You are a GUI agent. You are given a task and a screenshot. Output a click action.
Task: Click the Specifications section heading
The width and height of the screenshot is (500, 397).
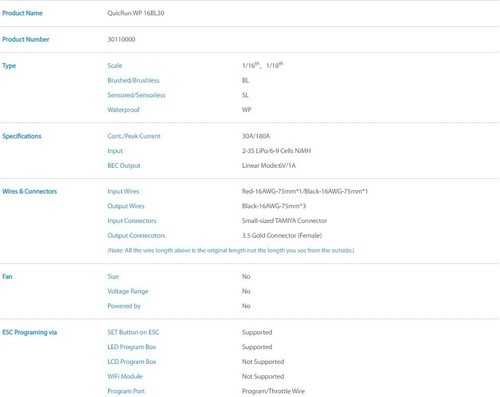click(22, 136)
